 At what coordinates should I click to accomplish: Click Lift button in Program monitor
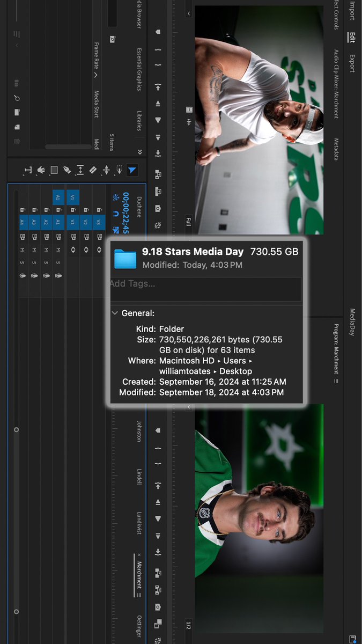click(x=158, y=573)
